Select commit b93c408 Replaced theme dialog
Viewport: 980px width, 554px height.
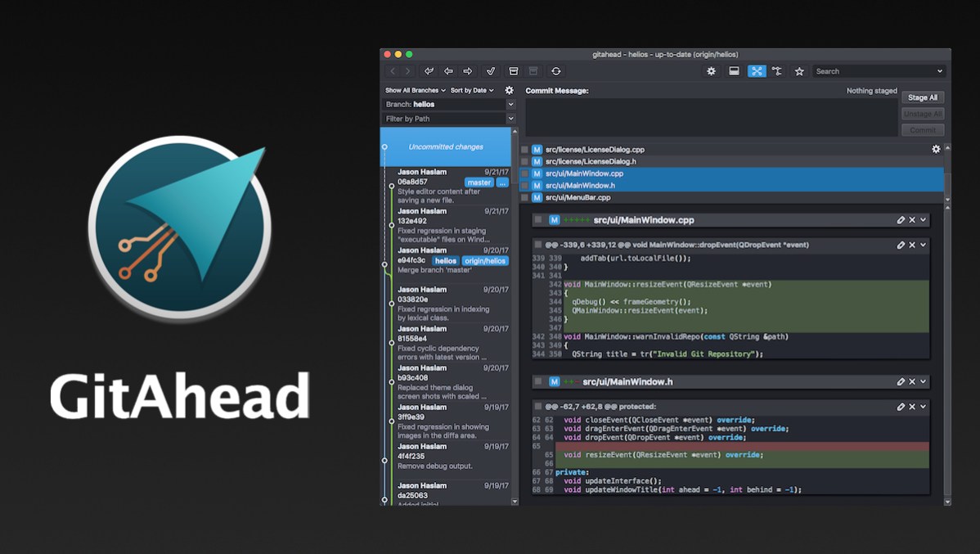tap(446, 382)
